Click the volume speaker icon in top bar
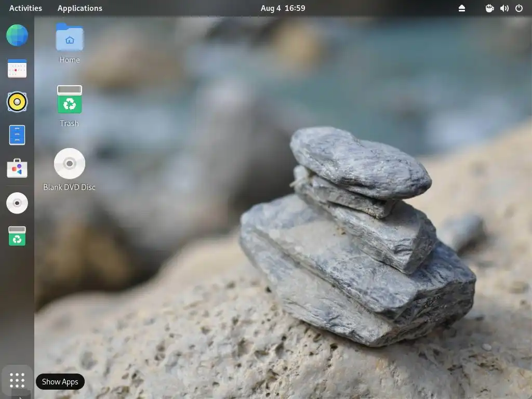 504,8
